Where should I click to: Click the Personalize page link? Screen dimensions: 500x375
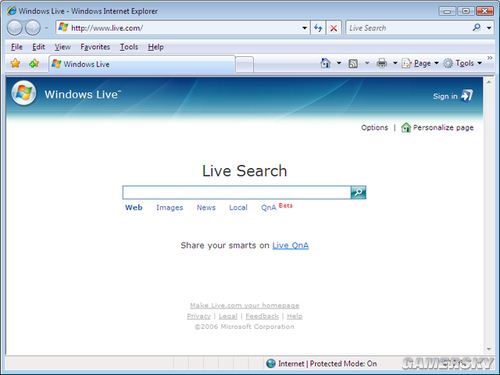pos(443,128)
